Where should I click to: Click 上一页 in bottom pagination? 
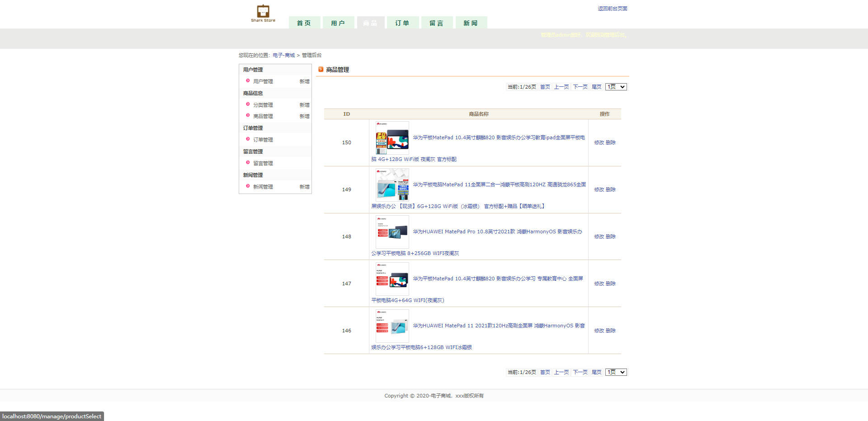[x=561, y=372]
